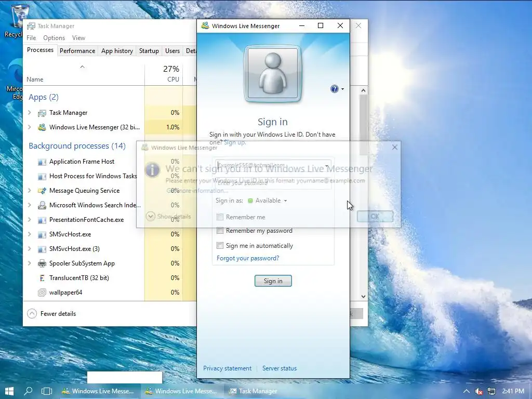Click wallpaper64 process icon

(x=42, y=292)
